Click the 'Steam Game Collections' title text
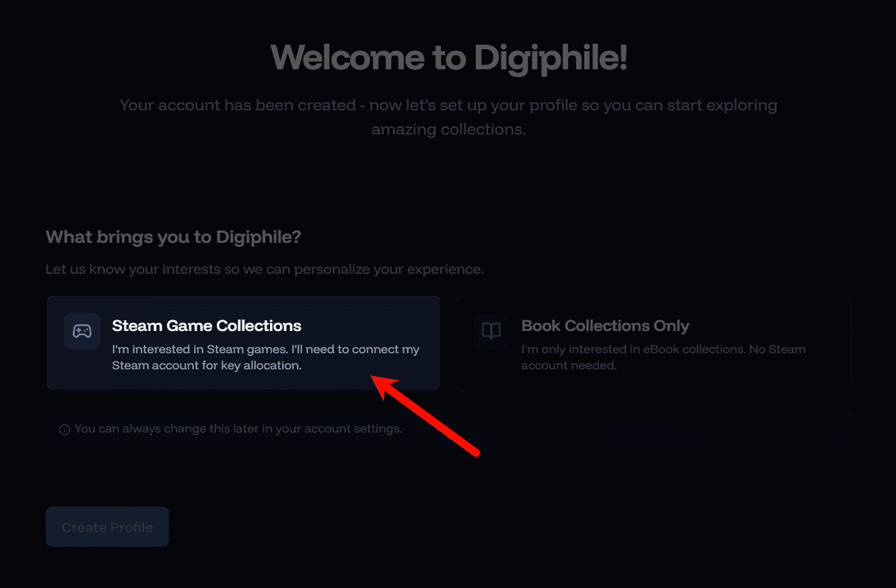The image size is (896, 588). 207,326
